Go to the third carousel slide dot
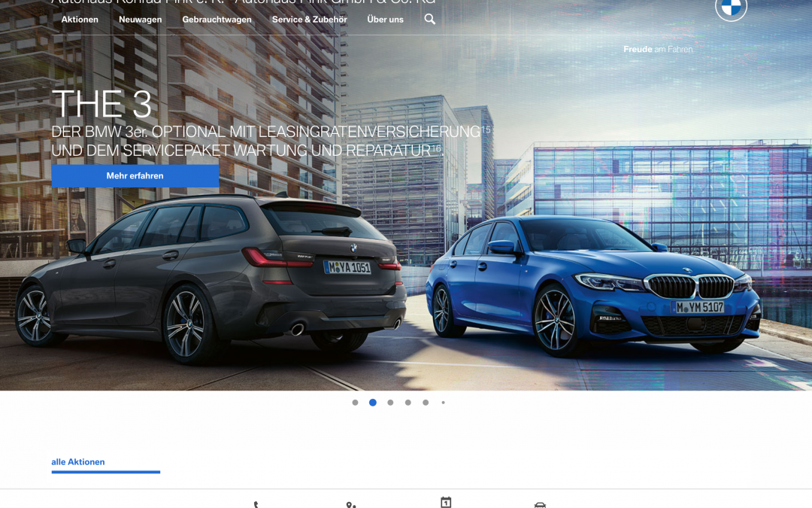Viewport: 812px width, 508px height. click(390, 402)
